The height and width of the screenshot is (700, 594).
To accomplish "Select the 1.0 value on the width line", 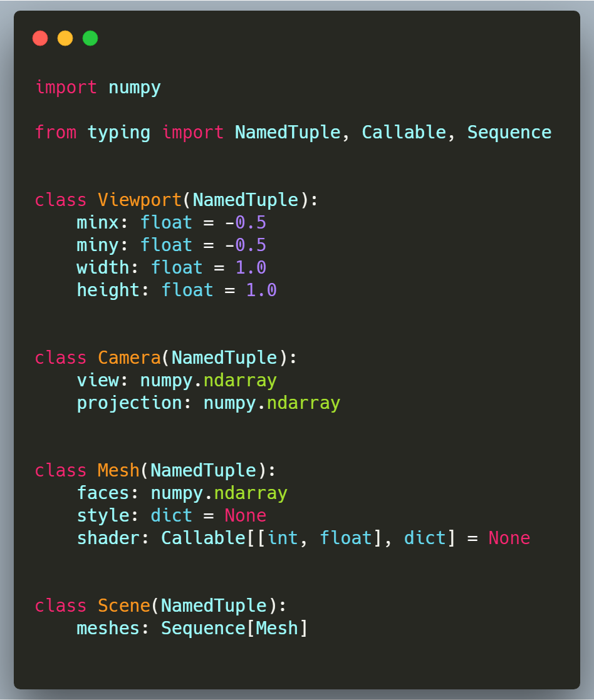I will 251,267.
